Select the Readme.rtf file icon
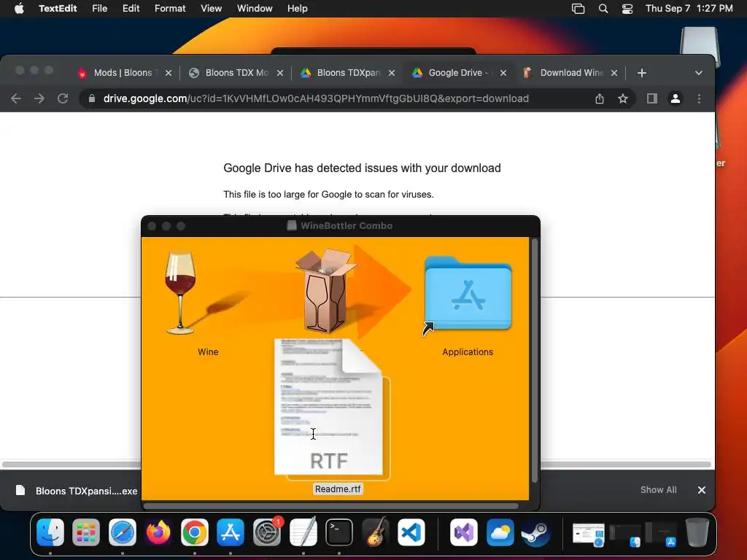Viewport: 747px width, 560px height. coord(328,407)
